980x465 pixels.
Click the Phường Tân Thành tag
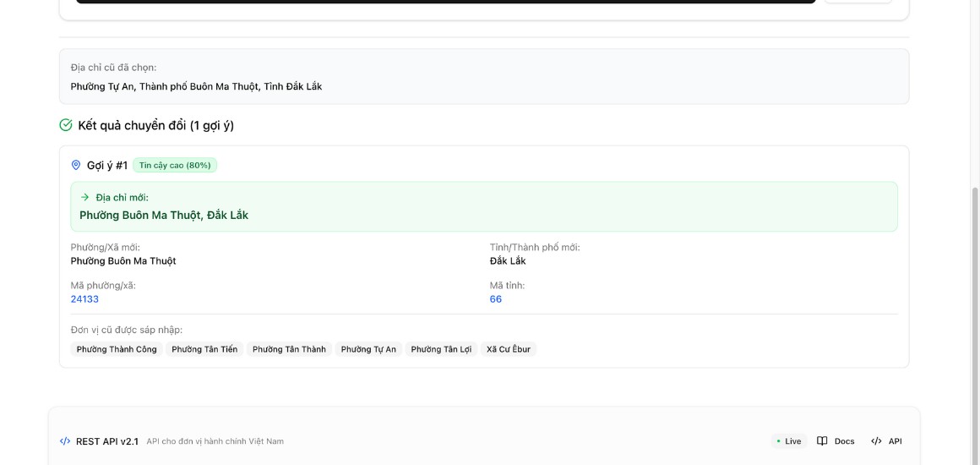click(x=289, y=349)
